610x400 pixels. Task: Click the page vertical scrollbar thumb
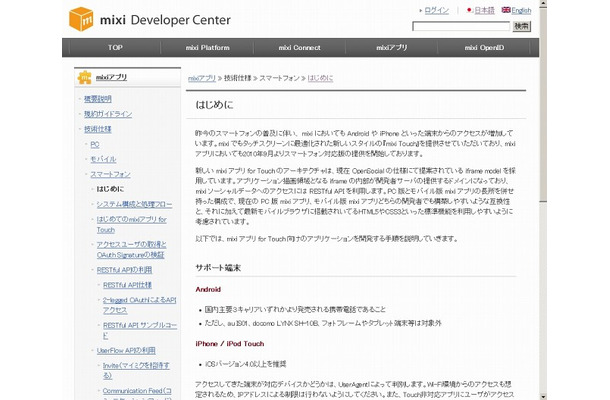[x=543, y=104]
